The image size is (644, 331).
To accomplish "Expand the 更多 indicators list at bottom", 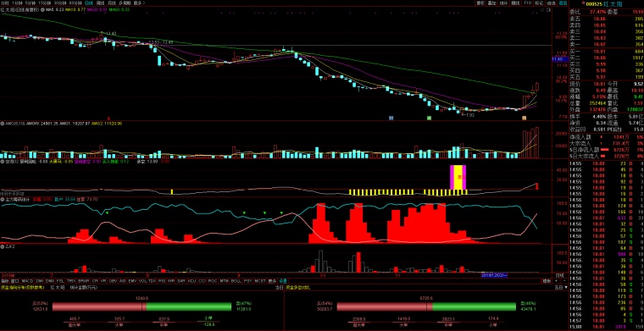I will pyautogui.click(x=272, y=281).
